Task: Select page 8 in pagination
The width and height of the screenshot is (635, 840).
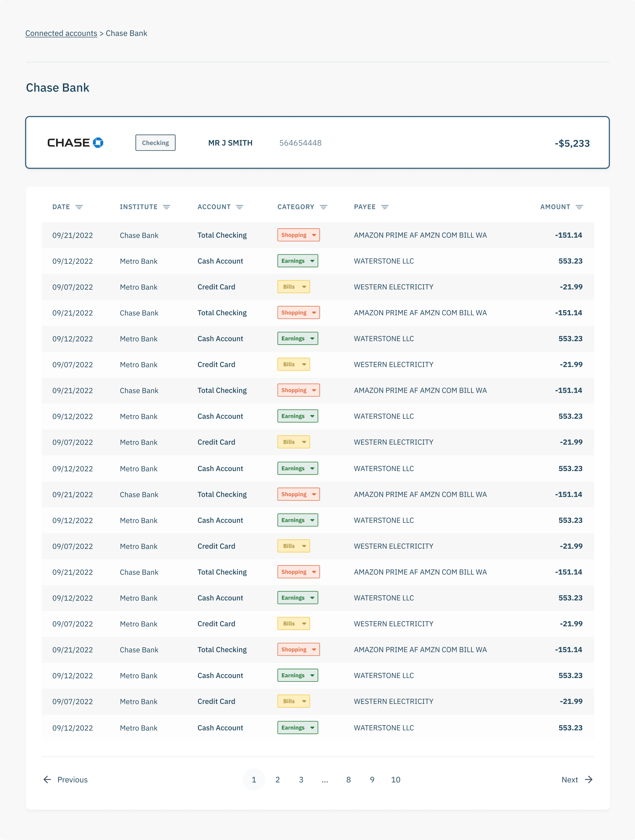Action: [x=348, y=780]
